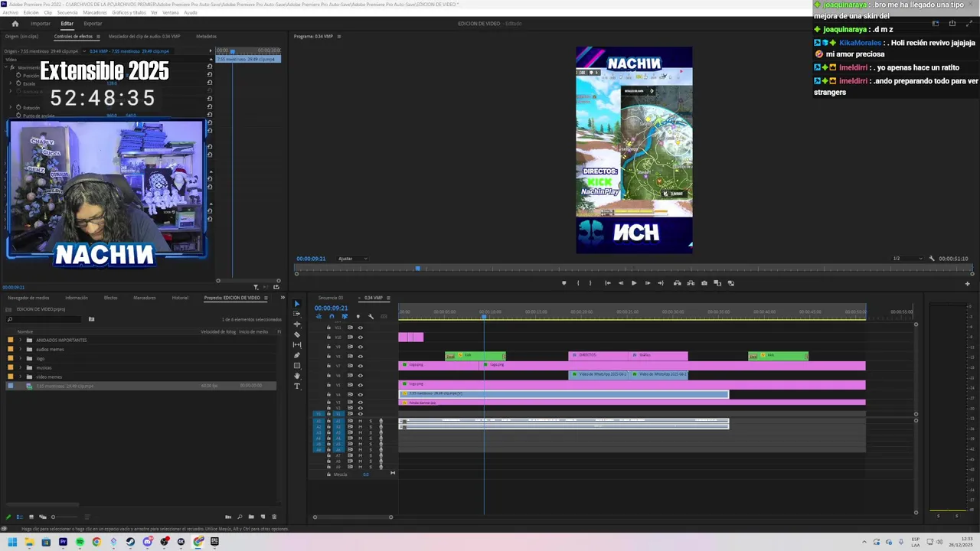Lock track V8 with padlock toggle
This screenshot has height=551, width=980.
tap(328, 357)
